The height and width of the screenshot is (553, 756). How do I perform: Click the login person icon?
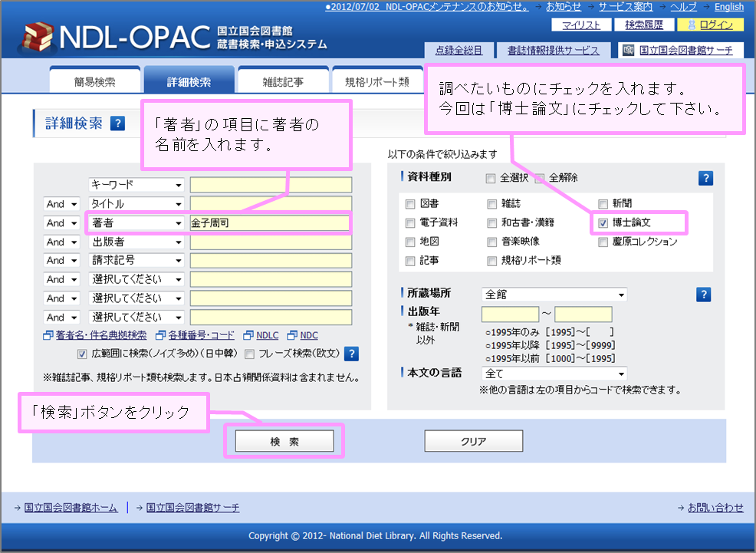point(692,25)
